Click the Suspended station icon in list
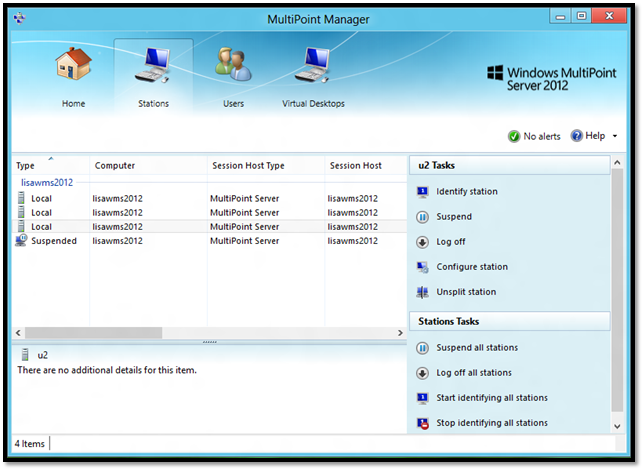644x471 pixels. pyautogui.click(x=21, y=240)
